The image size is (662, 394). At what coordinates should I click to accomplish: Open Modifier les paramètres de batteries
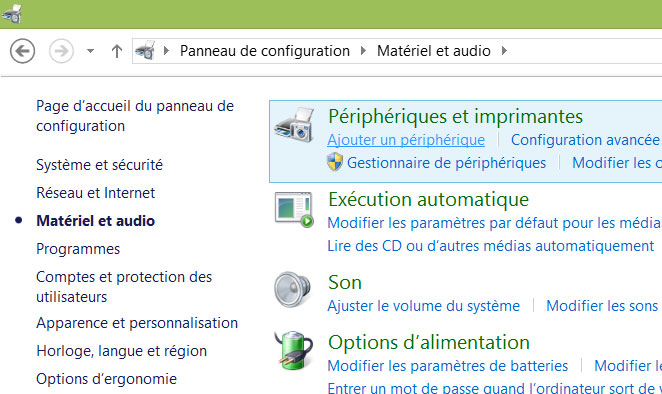(x=448, y=366)
